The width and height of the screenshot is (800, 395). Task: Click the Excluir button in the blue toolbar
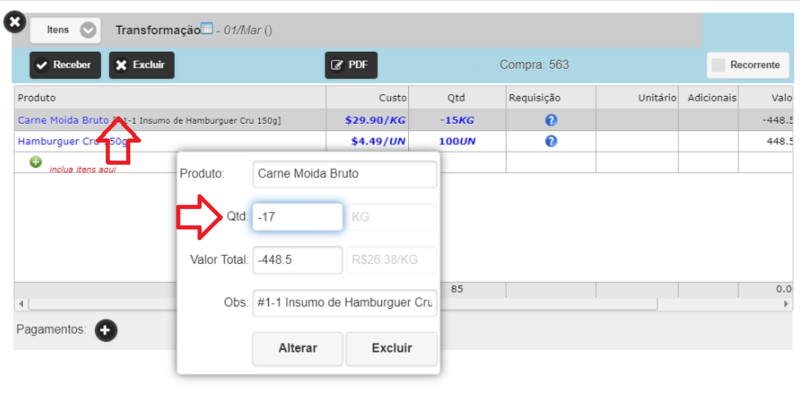pos(141,65)
